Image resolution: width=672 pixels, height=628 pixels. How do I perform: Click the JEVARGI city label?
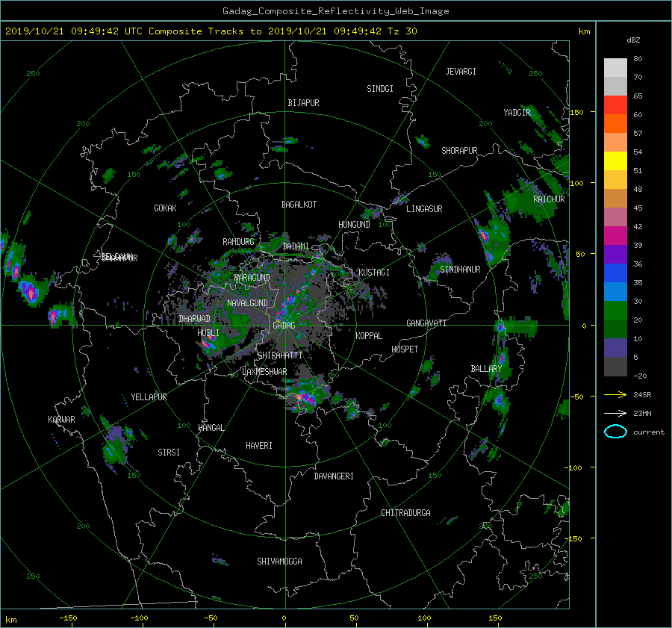click(461, 72)
